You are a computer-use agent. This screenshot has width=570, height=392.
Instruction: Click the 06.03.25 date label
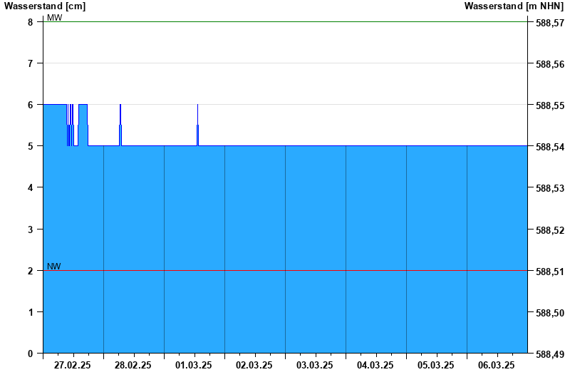pyautogui.click(x=497, y=366)
